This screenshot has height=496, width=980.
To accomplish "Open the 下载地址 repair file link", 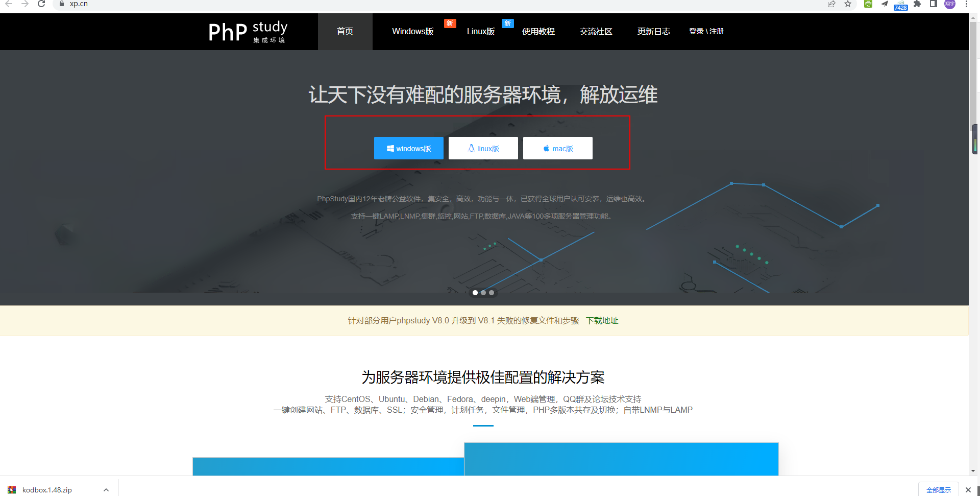I will click(602, 321).
